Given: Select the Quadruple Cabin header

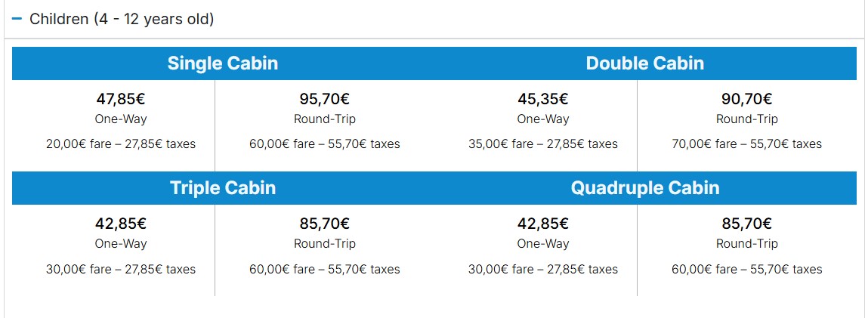Looking at the screenshot, I should coord(645,188).
